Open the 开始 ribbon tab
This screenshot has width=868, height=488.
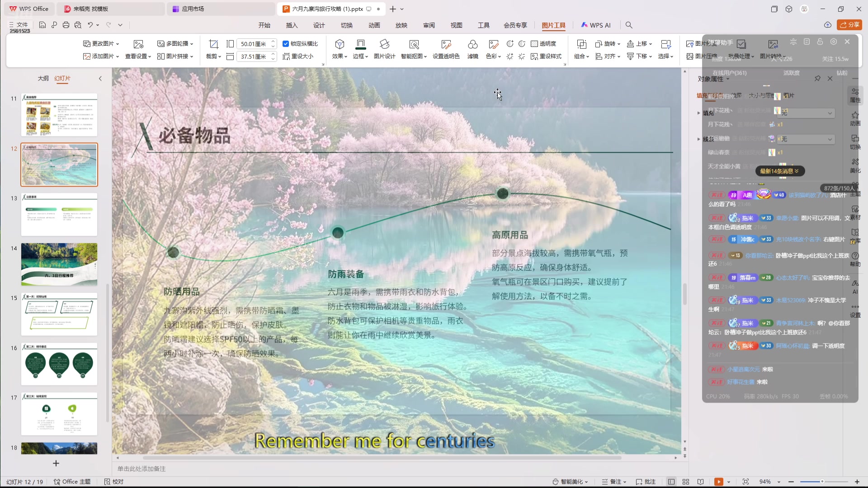[264, 25]
